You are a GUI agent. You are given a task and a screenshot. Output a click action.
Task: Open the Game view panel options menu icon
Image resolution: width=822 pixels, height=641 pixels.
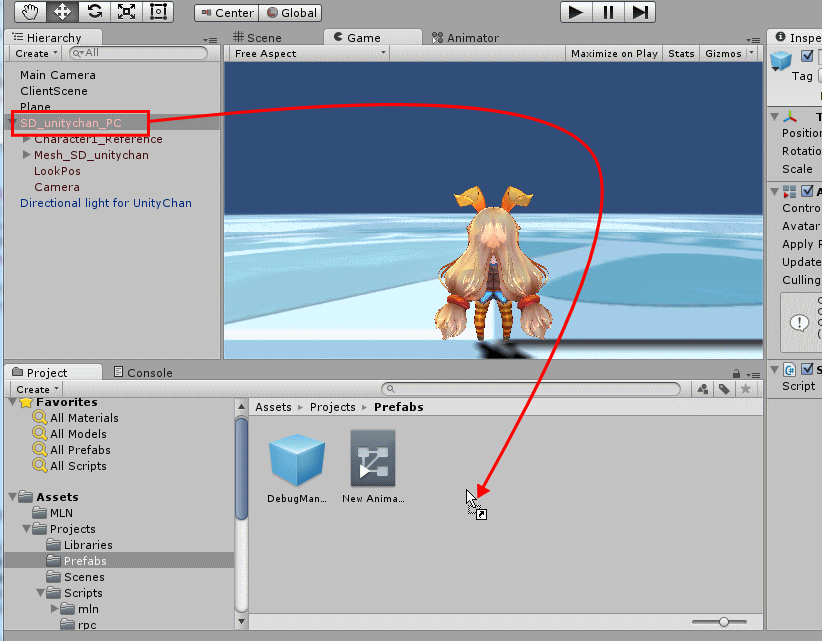pyautogui.click(x=753, y=40)
